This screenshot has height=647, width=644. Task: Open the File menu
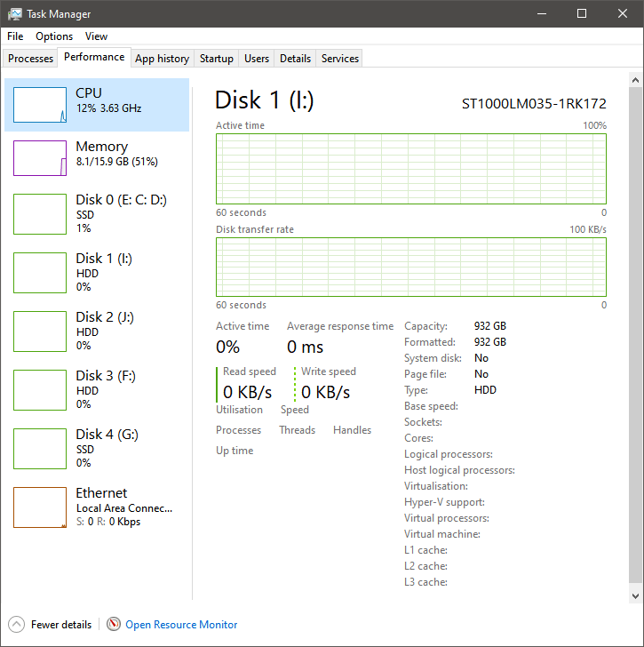(15, 36)
